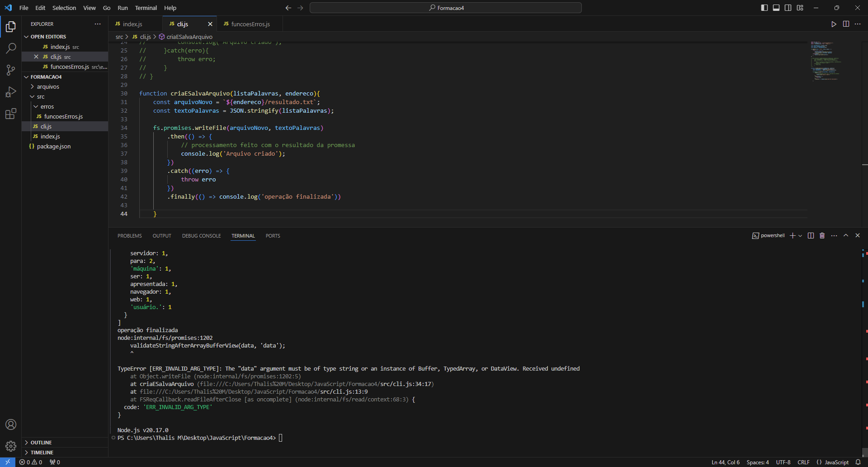Split the terminal panel
Viewport: 868px width, 467px height.
coord(811,236)
